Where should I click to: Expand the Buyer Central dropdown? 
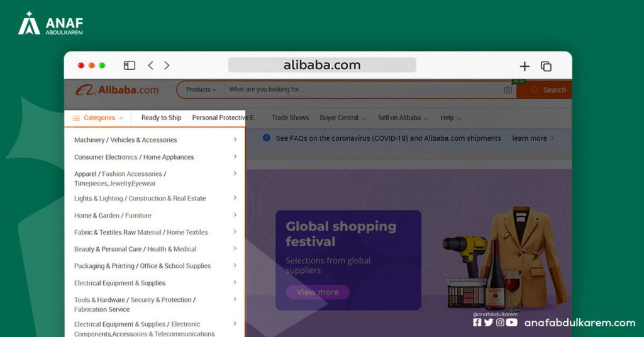click(343, 118)
